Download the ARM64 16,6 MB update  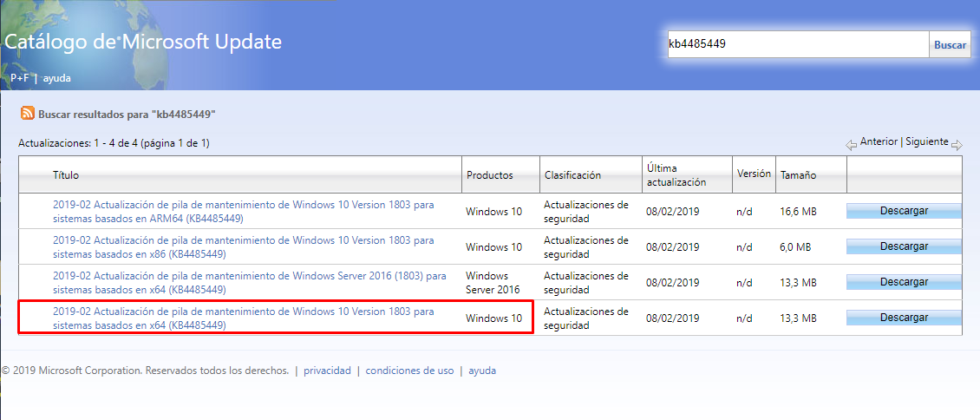[904, 211]
